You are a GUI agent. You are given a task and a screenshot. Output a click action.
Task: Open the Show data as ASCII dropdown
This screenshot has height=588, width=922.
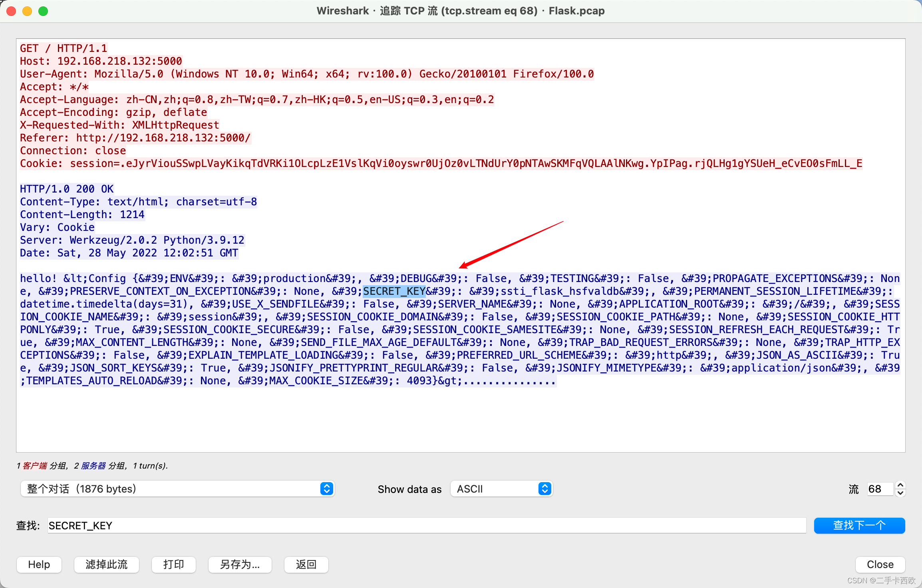pos(501,489)
